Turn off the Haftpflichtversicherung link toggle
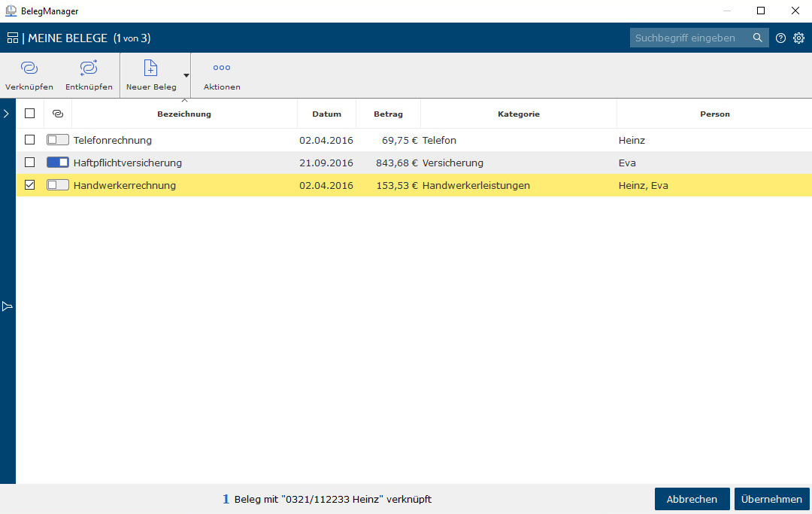The height and width of the screenshot is (514, 812). (58, 163)
